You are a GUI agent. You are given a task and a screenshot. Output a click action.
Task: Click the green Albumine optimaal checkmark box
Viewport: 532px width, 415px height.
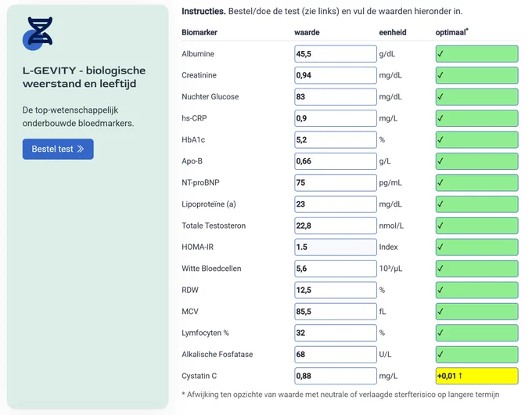tap(476, 54)
